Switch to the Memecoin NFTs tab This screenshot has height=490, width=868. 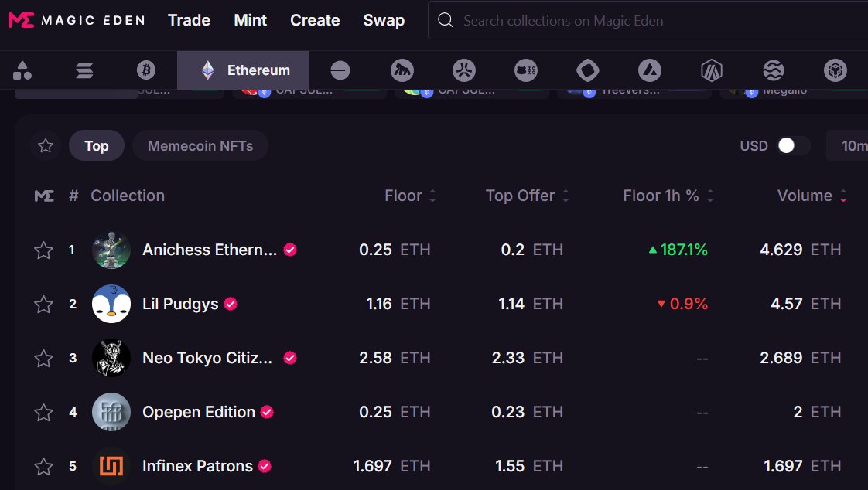click(200, 145)
